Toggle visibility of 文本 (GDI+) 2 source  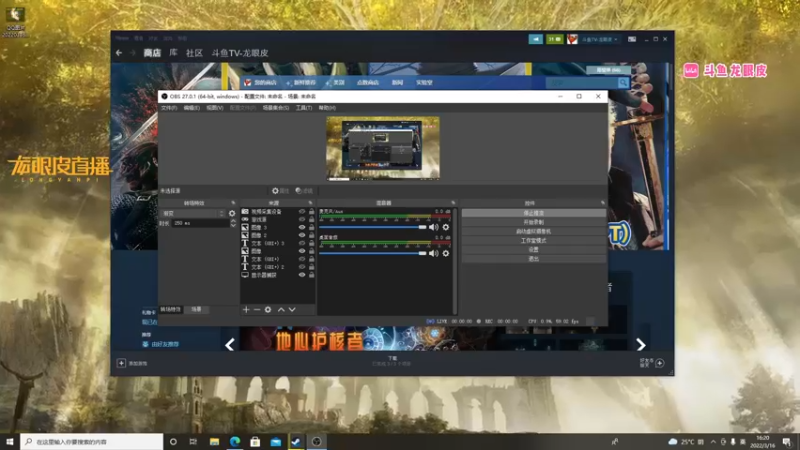pos(302,267)
